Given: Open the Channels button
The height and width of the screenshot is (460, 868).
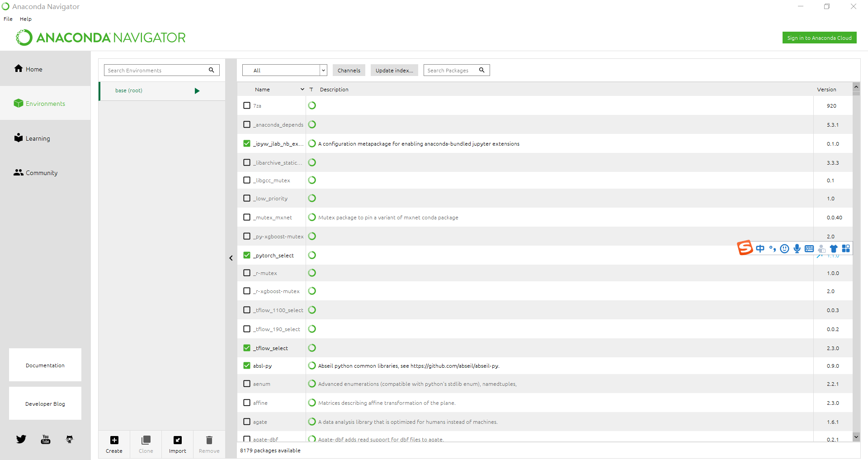Looking at the screenshot, I should pyautogui.click(x=349, y=70).
